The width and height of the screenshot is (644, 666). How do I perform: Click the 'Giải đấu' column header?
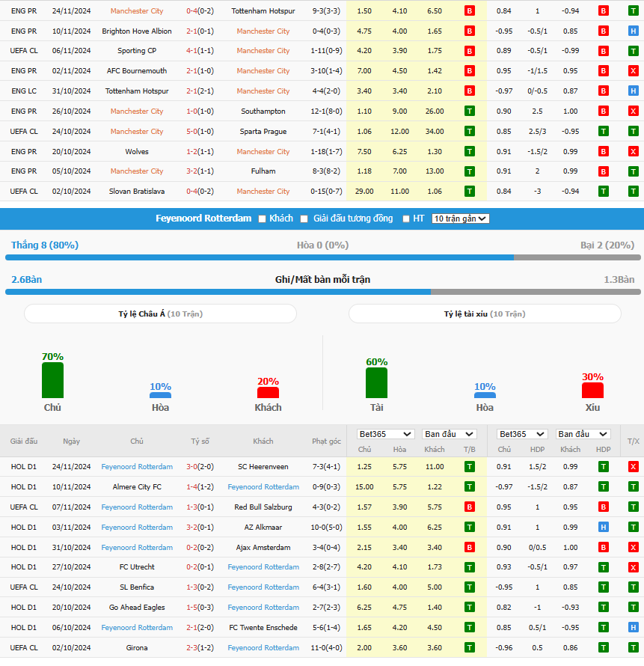click(24, 442)
